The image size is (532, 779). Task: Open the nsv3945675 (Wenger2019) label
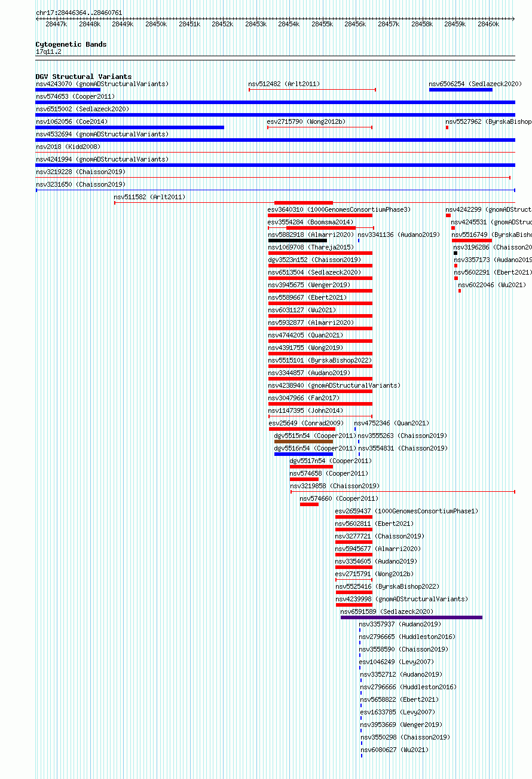coord(309,285)
